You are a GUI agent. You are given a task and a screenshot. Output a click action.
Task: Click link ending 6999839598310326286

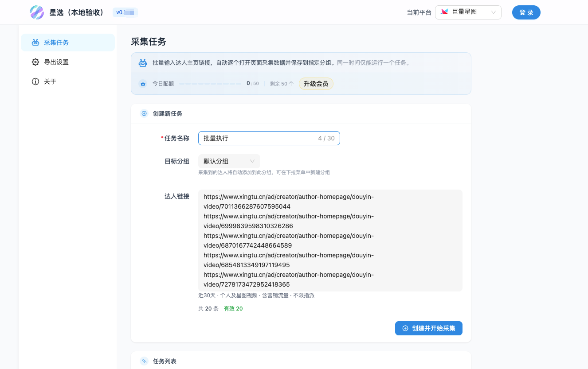(289, 221)
